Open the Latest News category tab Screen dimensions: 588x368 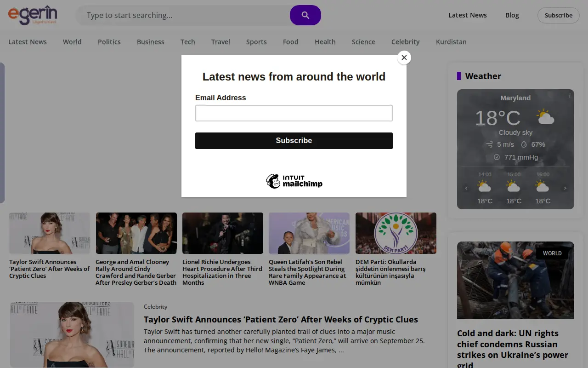click(28, 42)
